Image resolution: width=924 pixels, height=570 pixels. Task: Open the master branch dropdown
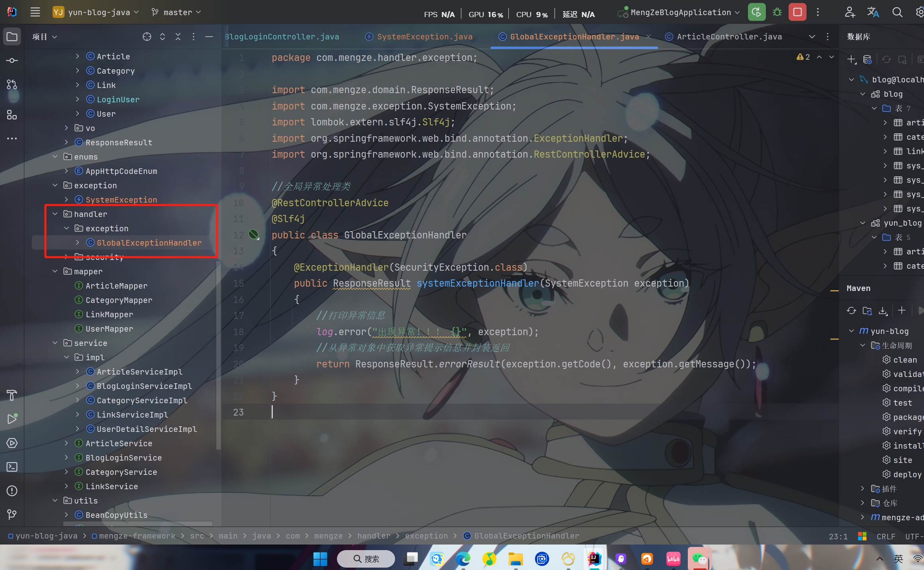[176, 12]
